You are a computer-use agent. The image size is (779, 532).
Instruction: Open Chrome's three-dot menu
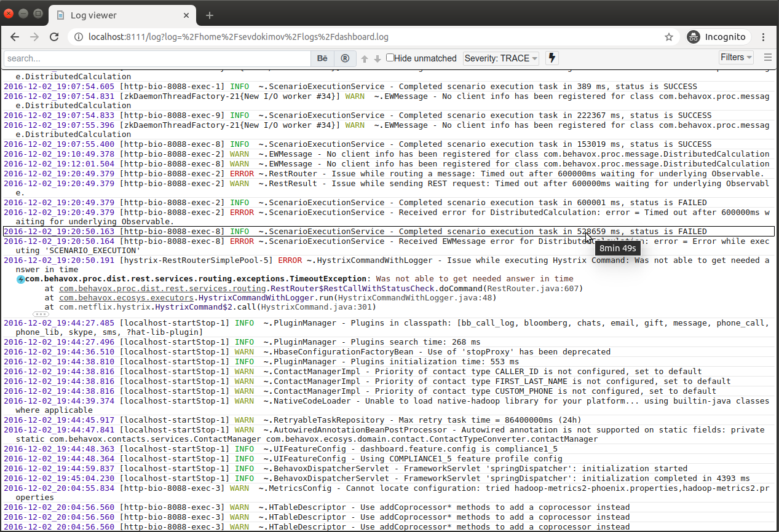click(763, 37)
